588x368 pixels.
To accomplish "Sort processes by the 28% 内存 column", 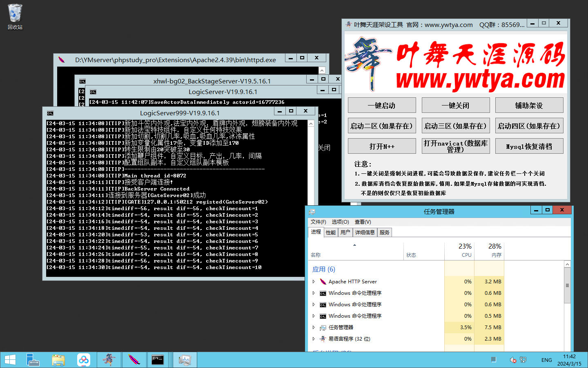I will (x=489, y=251).
